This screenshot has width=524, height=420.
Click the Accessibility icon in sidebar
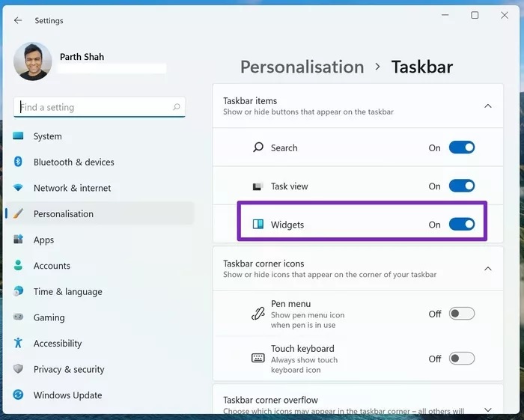coord(19,344)
